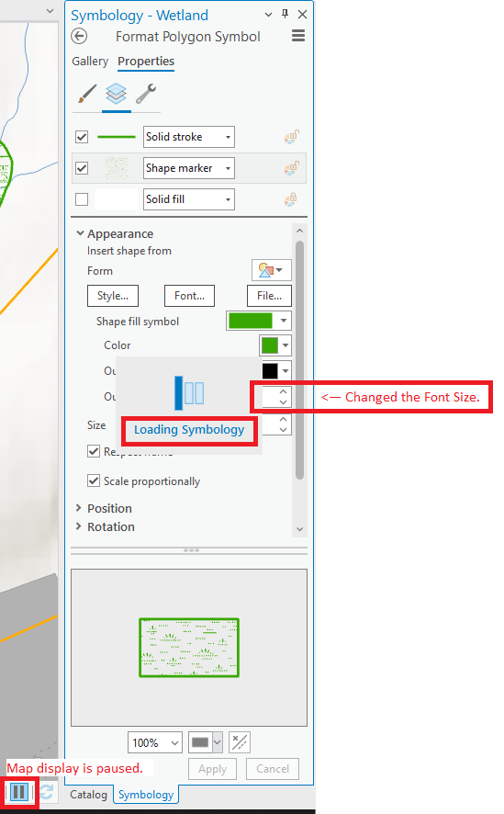
Task: Switch to the Symbology pane tab
Action: [146, 795]
